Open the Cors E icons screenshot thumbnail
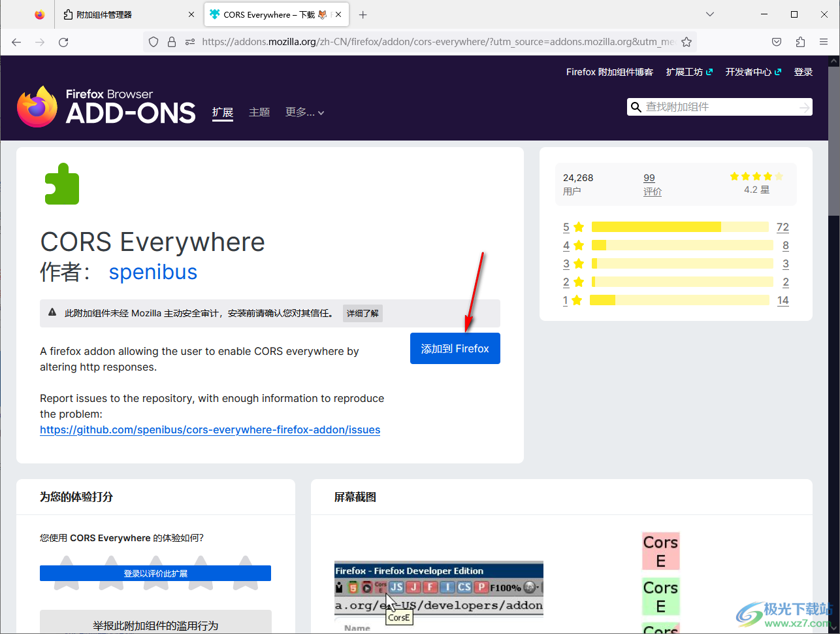840x634 pixels. pos(661,582)
